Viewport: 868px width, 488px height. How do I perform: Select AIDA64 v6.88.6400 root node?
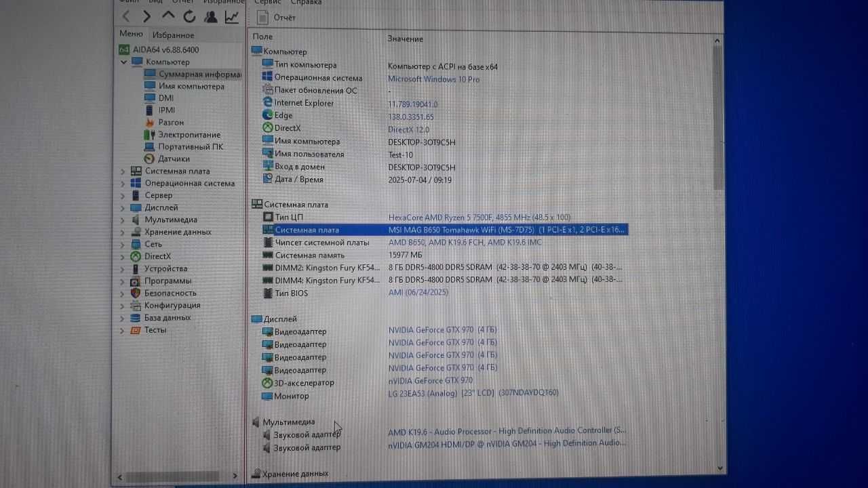pyautogui.click(x=159, y=49)
